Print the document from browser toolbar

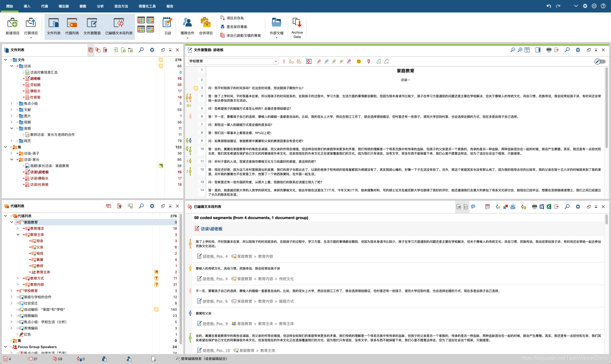coord(549,50)
